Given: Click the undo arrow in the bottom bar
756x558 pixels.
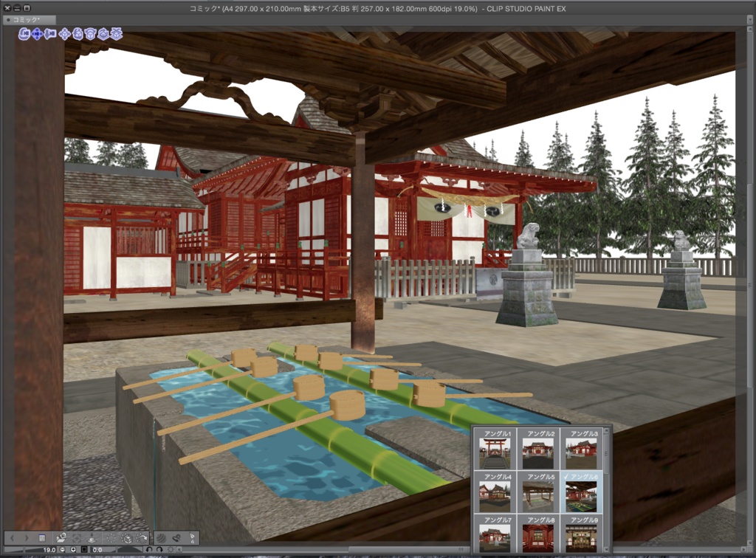Looking at the screenshot, I should pyautogui.click(x=150, y=549).
